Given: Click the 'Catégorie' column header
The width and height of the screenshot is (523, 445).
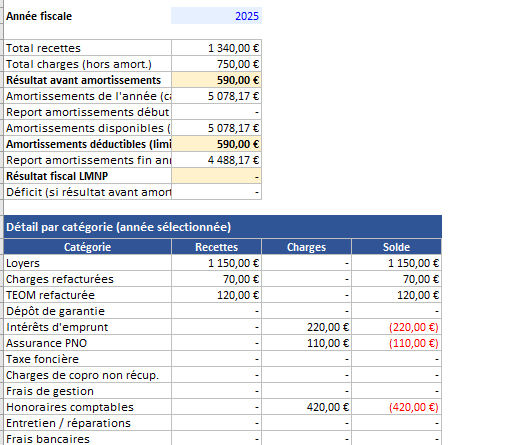Looking at the screenshot, I should [88, 247].
